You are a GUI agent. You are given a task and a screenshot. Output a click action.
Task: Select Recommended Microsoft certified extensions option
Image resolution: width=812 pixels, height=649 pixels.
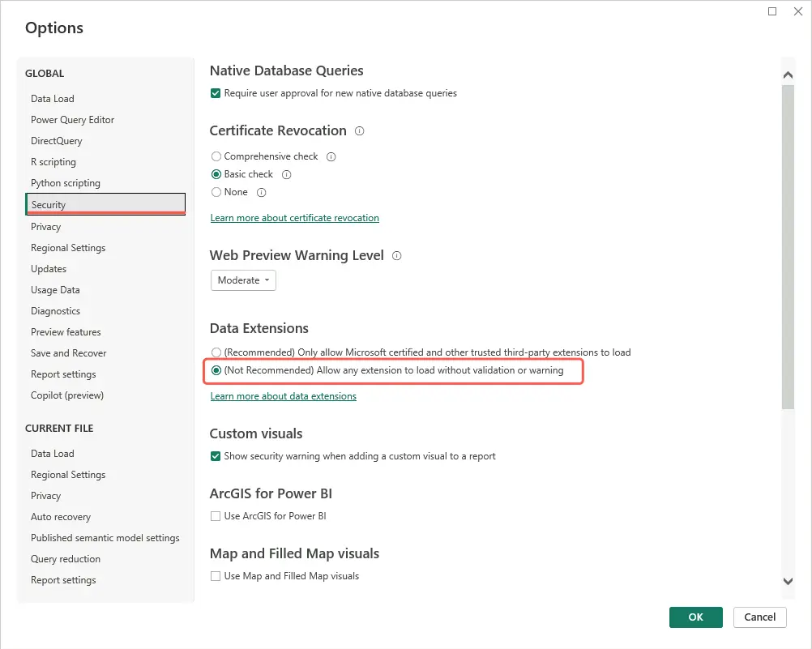click(216, 352)
